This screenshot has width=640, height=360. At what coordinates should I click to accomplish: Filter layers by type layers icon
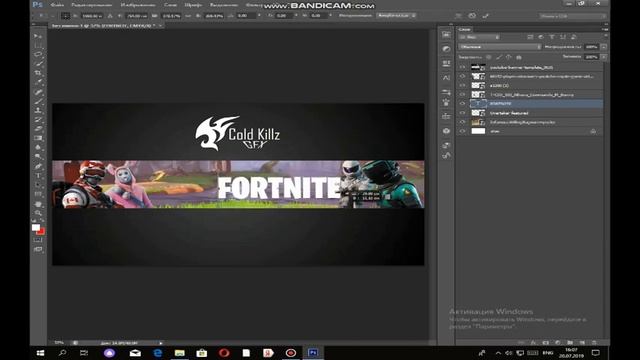[552, 37]
